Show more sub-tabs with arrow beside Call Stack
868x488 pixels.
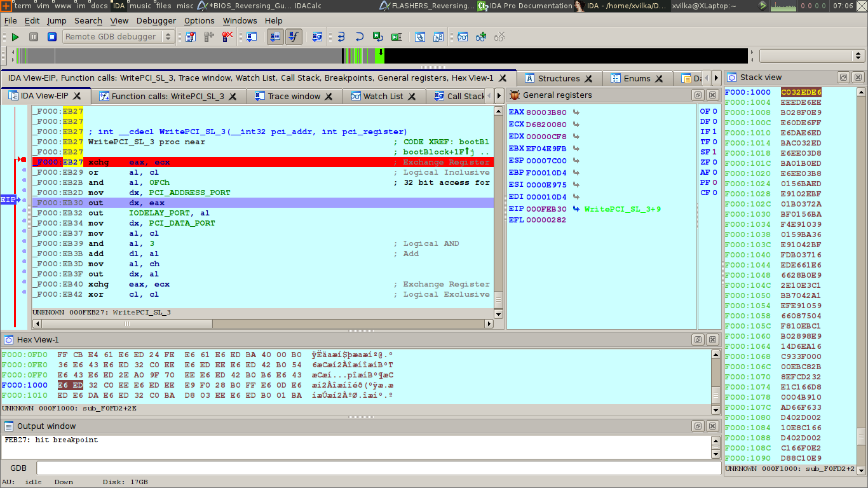click(499, 97)
